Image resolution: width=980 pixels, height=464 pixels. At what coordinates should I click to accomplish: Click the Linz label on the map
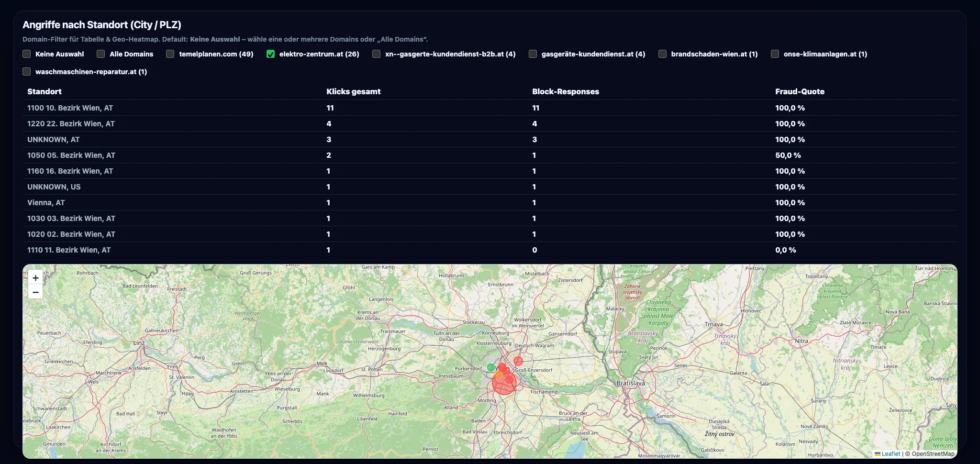pyautogui.click(x=139, y=343)
